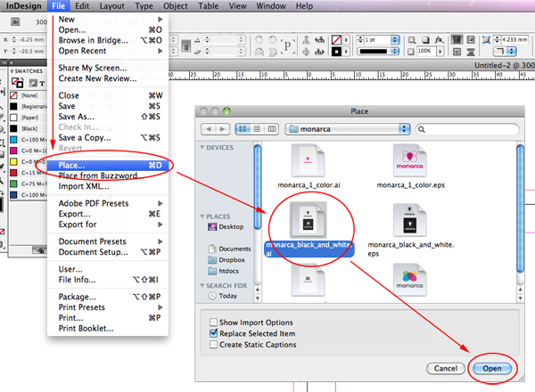Screen dimensions: 535x392
Task: Click the InDesign application menu
Action: point(23,6)
